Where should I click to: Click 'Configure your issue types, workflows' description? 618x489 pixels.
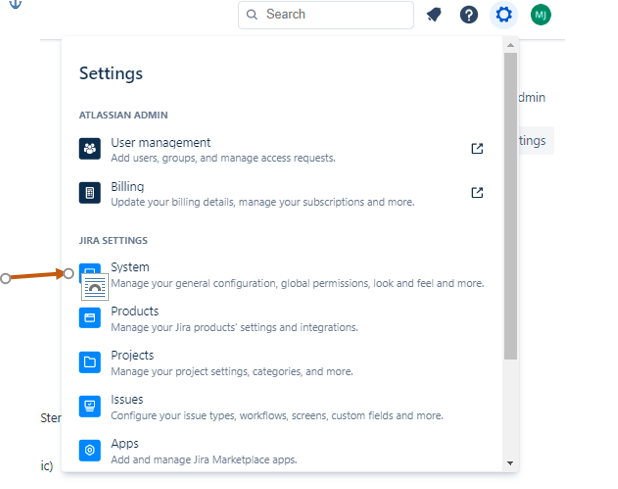click(277, 416)
